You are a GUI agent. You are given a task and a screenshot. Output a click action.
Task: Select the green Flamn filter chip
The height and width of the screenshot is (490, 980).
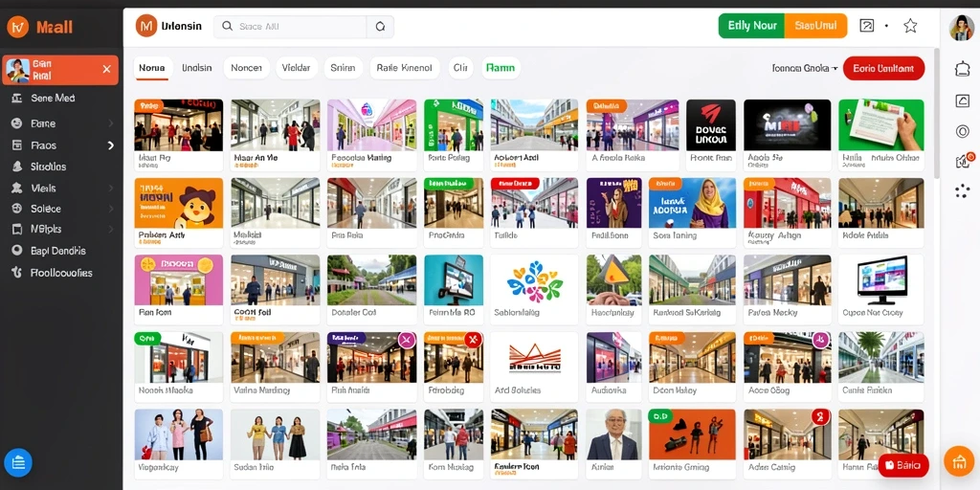(501, 68)
